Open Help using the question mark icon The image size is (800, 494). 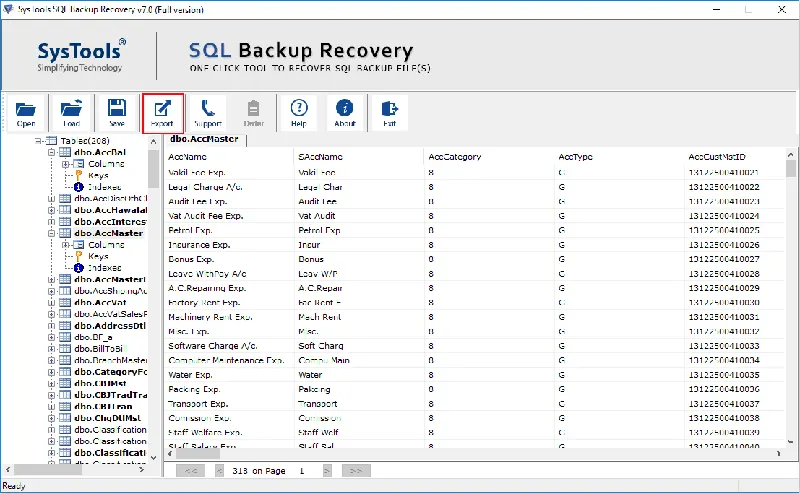coord(299,113)
